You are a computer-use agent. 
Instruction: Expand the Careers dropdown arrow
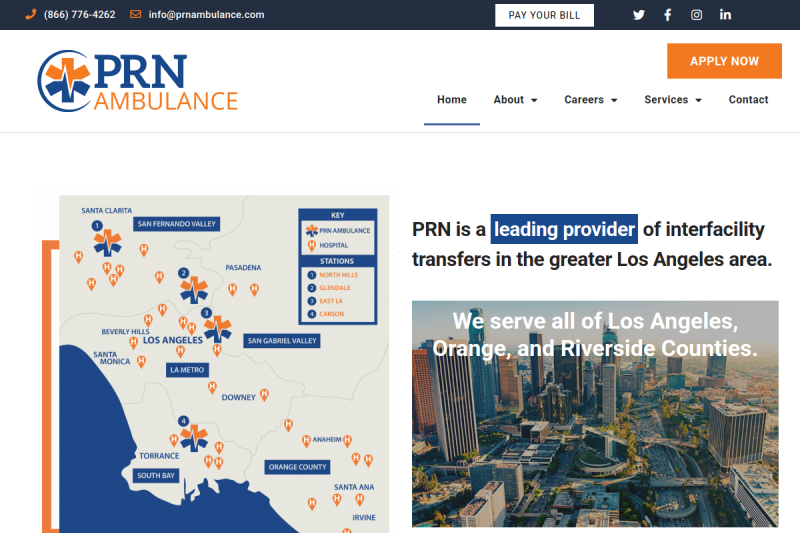point(614,100)
